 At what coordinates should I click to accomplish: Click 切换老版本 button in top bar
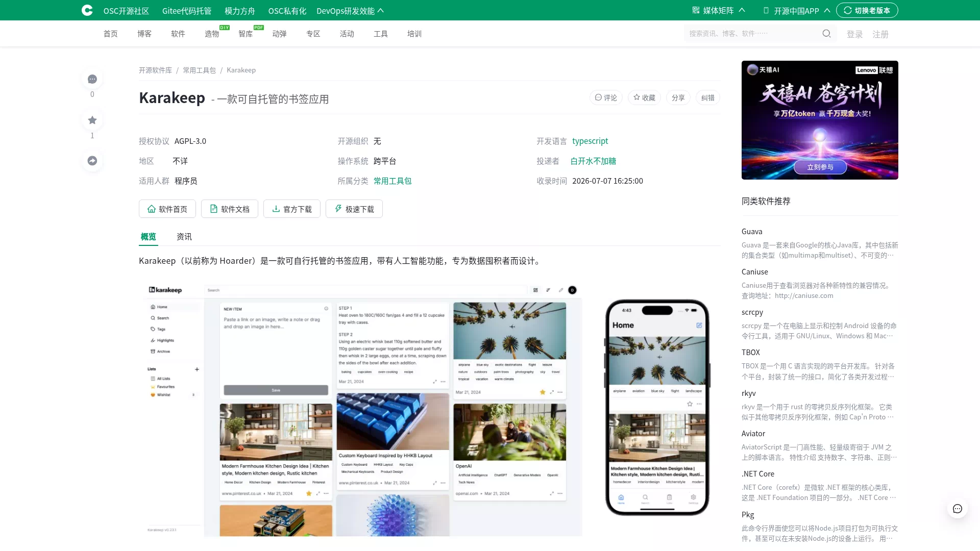(867, 10)
